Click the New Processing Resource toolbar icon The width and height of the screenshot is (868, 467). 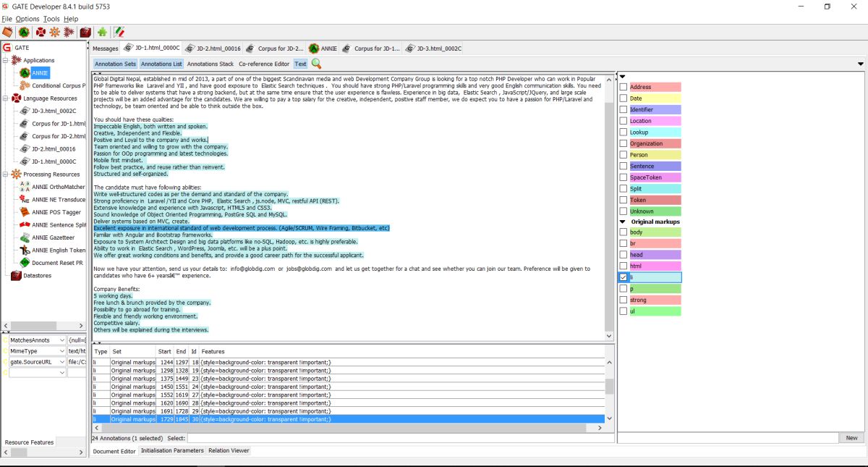[x=55, y=32]
